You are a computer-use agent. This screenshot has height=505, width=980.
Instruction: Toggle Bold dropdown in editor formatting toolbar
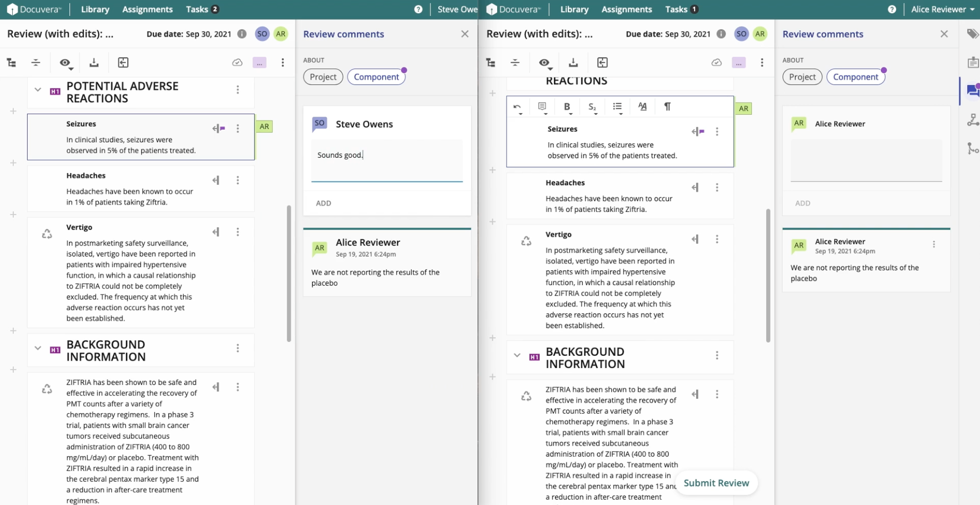pyautogui.click(x=567, y=107)
